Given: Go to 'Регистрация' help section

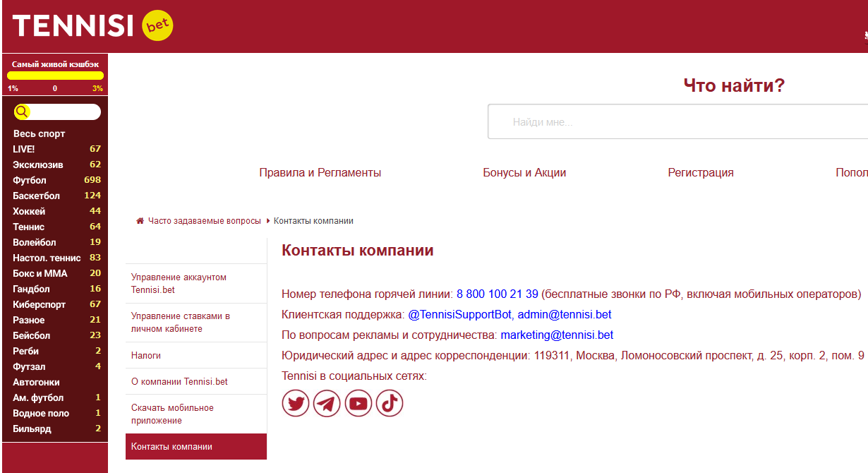Looking at the screenshot, I should [x=701, y=173].
